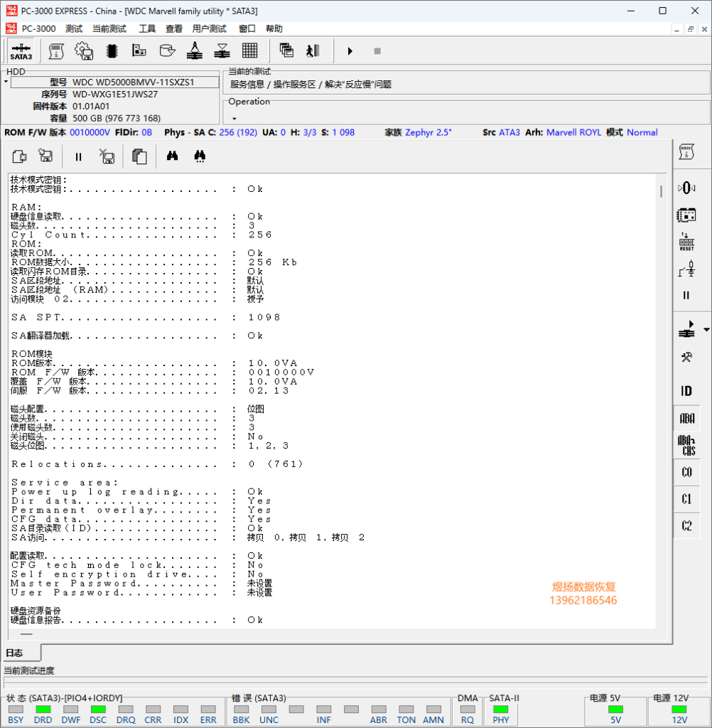Open the hammer-and-wrench tools icon

(686, 357)
